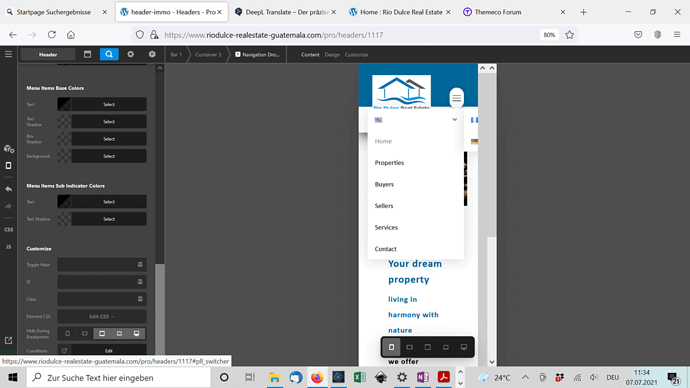Open Firefox application menu
The height and width of the screenshot is (388, 690).
click(677, 35)
